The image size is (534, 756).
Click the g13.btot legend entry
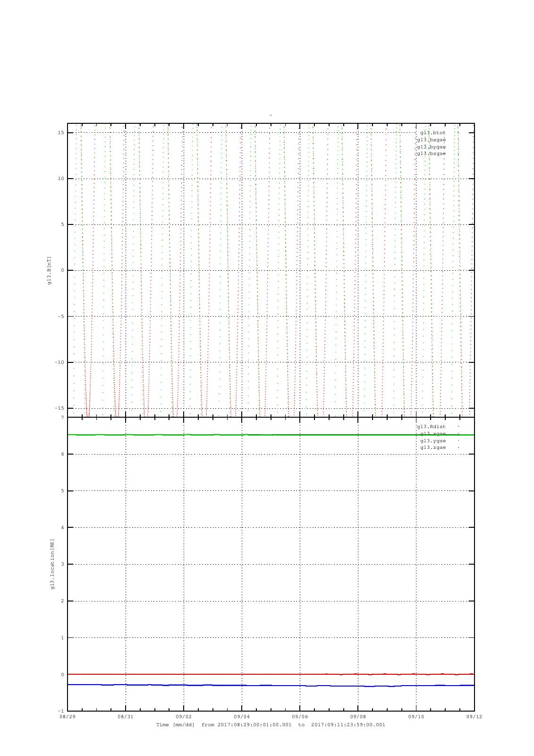[432, 133]
